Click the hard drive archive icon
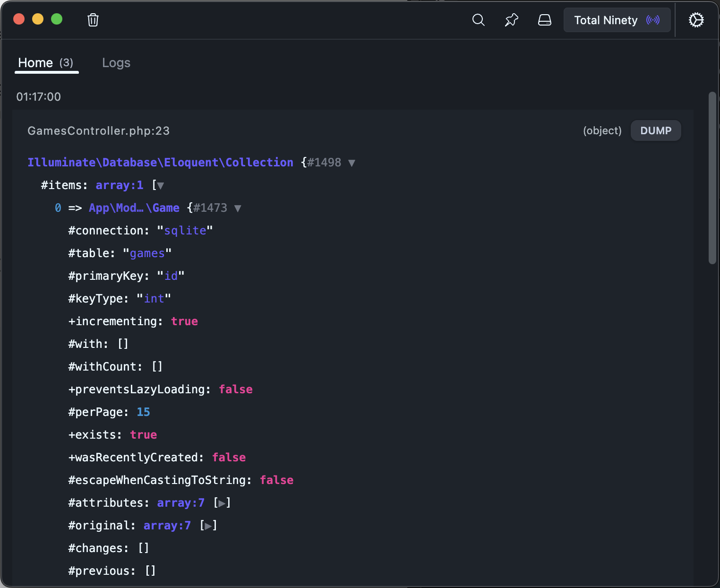This screenshot has width=720, height=588. click(x=544, y=20)
